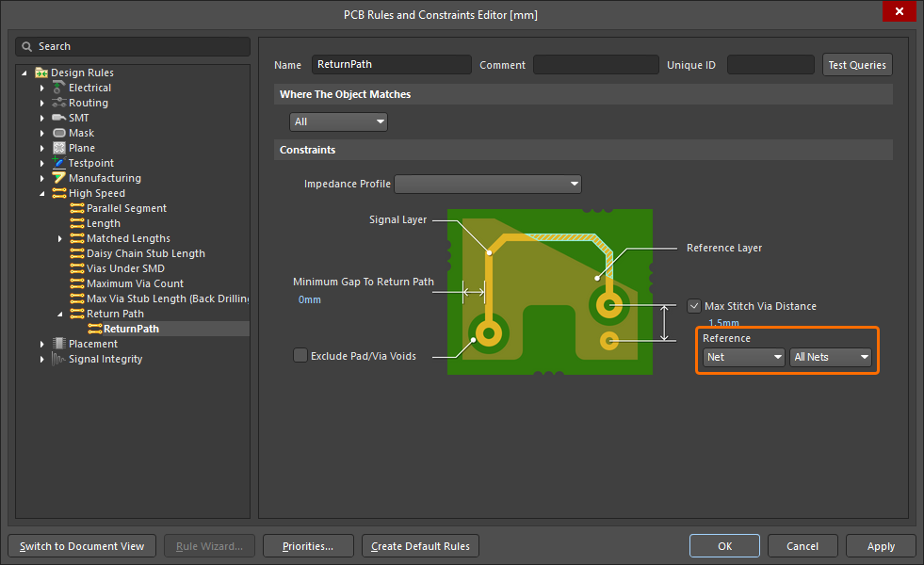Click the Test Queries button

point(857,65)
